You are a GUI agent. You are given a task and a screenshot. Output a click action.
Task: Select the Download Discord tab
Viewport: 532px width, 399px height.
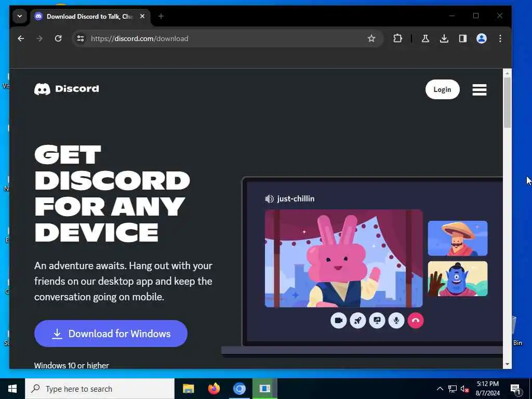(89, 16)
